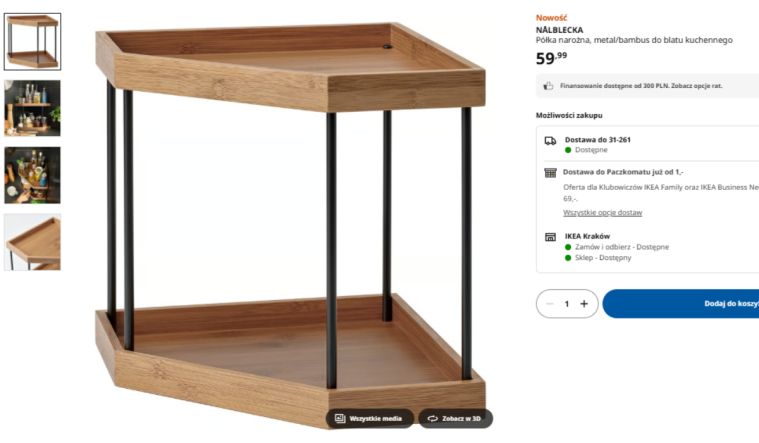
Task: Increase quantity with the plus button
Action: [584, 304]
